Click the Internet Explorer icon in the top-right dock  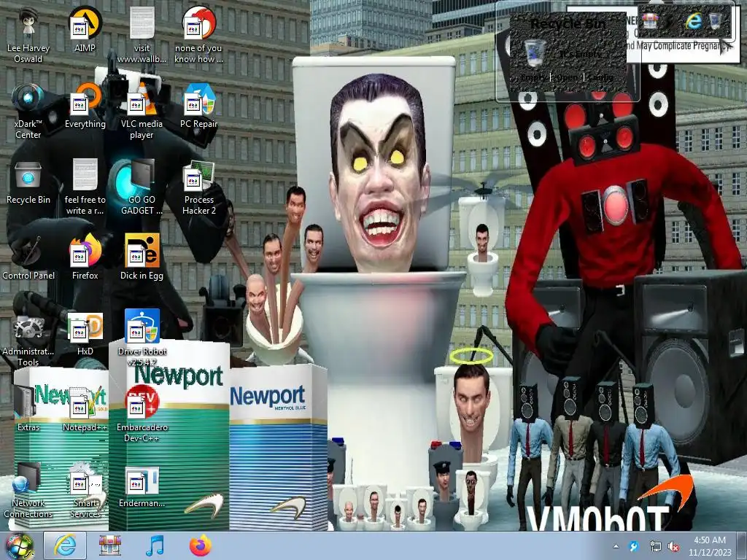[694, 21]
